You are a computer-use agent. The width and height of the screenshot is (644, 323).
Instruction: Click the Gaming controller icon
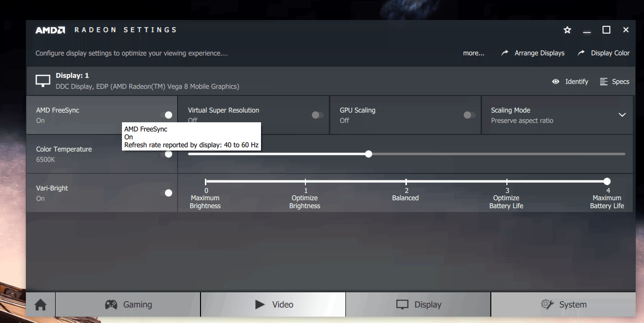pos(111,304)
